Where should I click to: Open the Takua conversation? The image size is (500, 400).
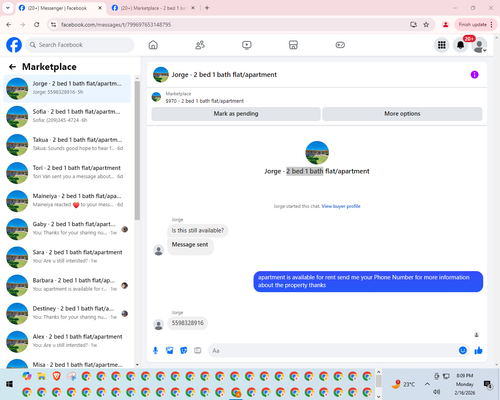(x=67, y=145)
